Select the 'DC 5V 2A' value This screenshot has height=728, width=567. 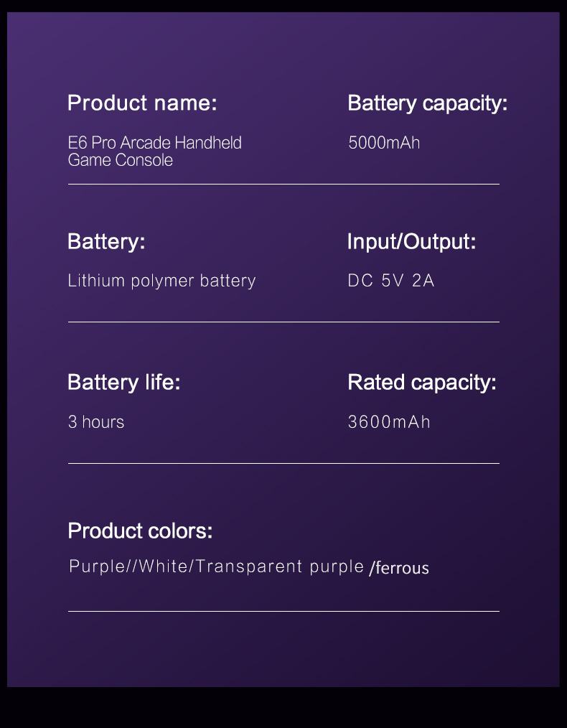[x=390, y=281]
